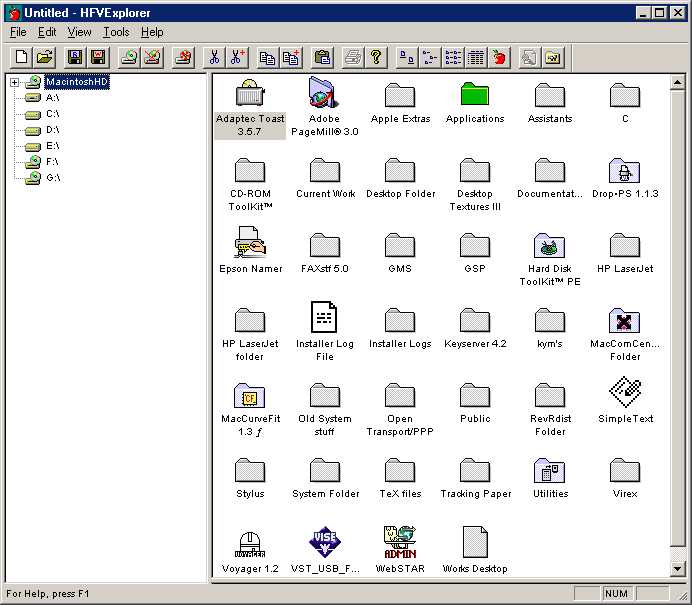Maximize the HFVExplorer window
Screen dimensions: 692x605
[x=659, y=13]
